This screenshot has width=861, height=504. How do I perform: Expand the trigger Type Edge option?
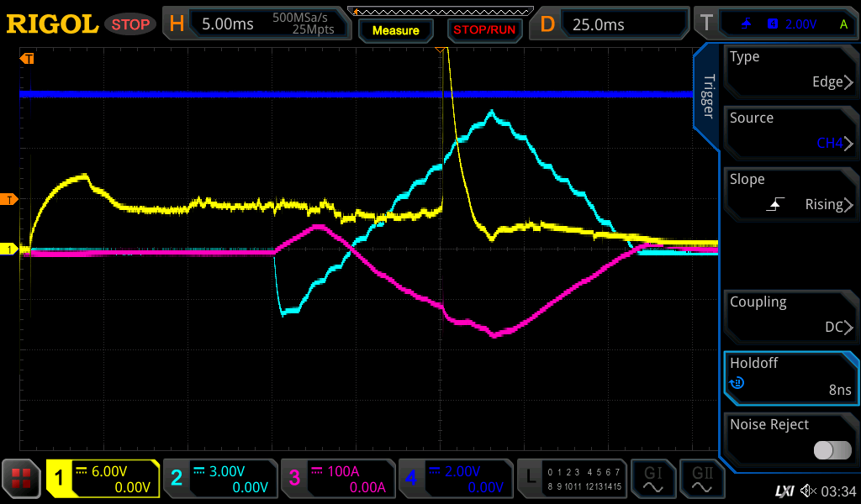tap(790, 71)
